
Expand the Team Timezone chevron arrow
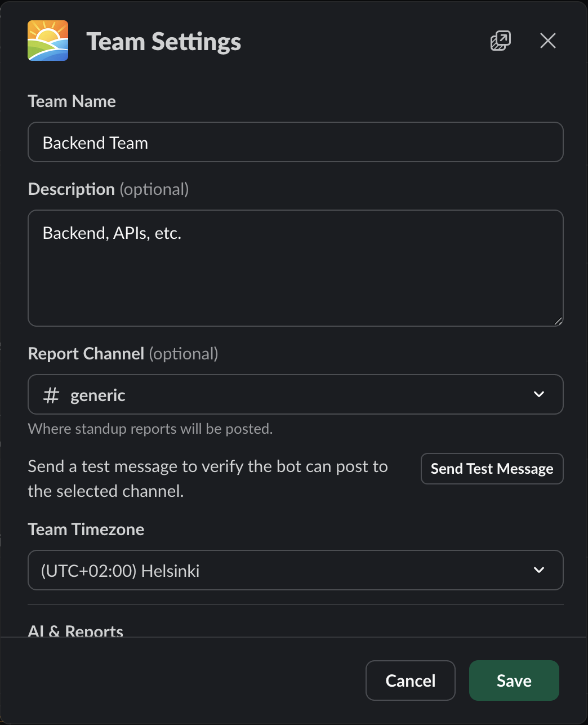click(539, 570)
